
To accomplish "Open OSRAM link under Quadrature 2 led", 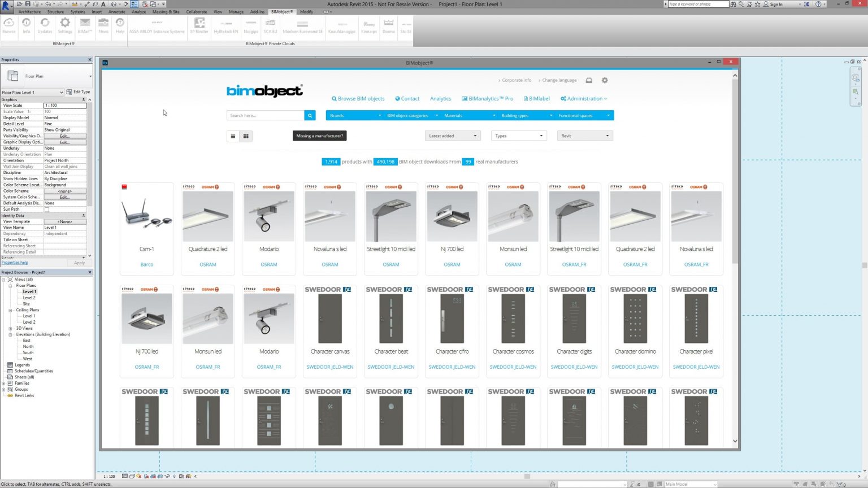I will (x=207, y=264).
